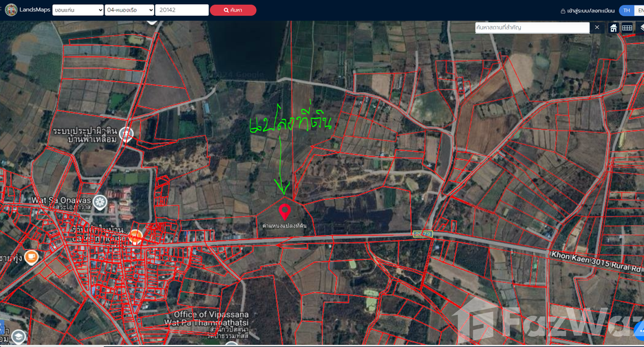Clear the place search with the X button
Viewport: 644px width, 347px height.
pos(597,27)
